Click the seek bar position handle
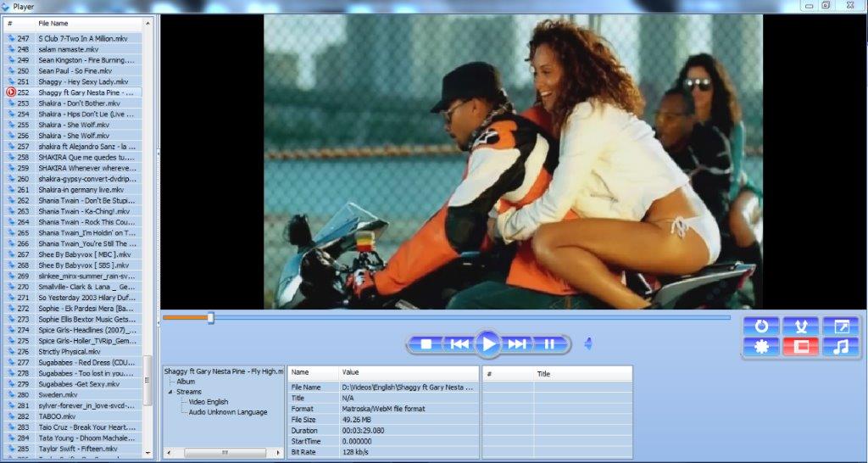 [210, 318]
